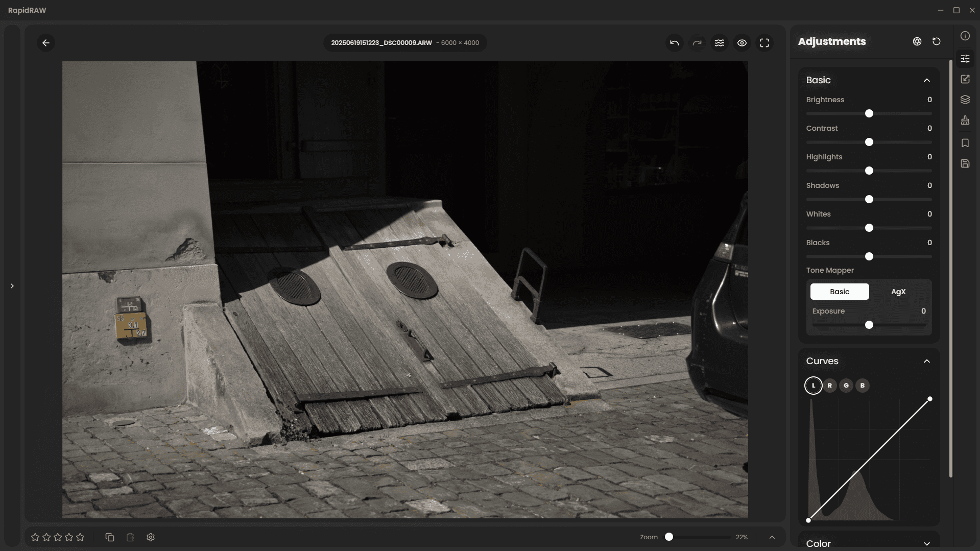This screenshot has width=980, height=551.
Task: Click the top-right curve control point
Action: click(930, 399)
